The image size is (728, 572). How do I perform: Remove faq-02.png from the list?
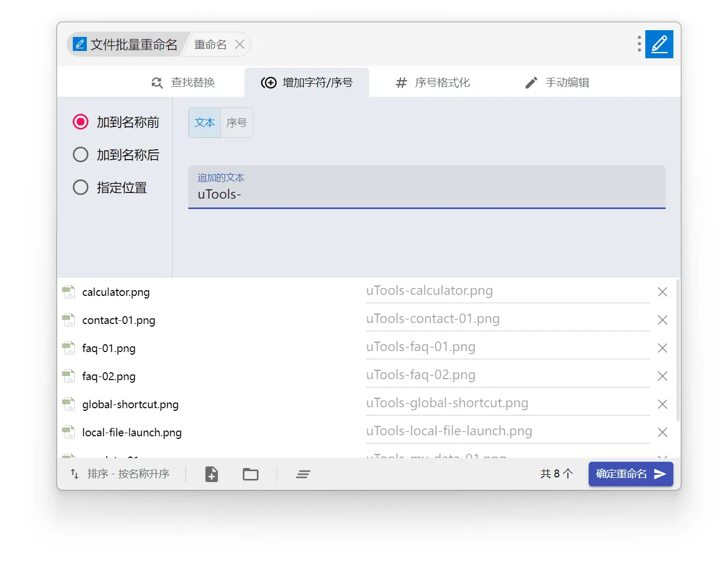point(662,376)
